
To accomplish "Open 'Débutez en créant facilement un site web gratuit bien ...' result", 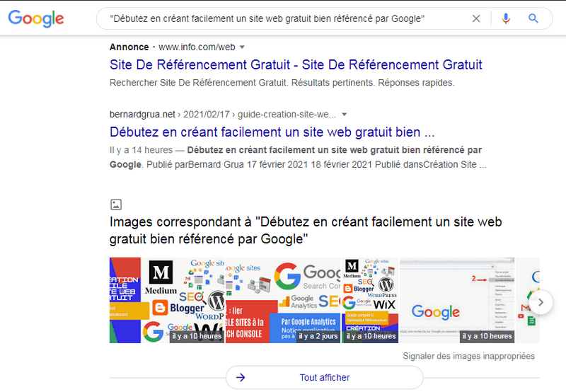I will point(272,132).
